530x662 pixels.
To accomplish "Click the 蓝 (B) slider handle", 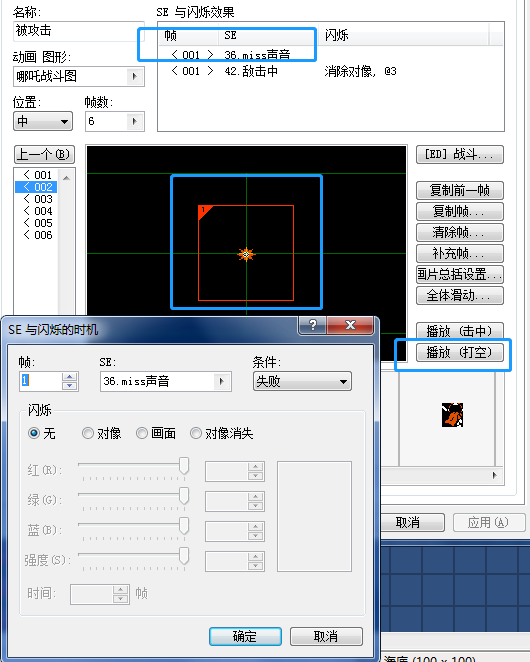I will pos(184,526).
